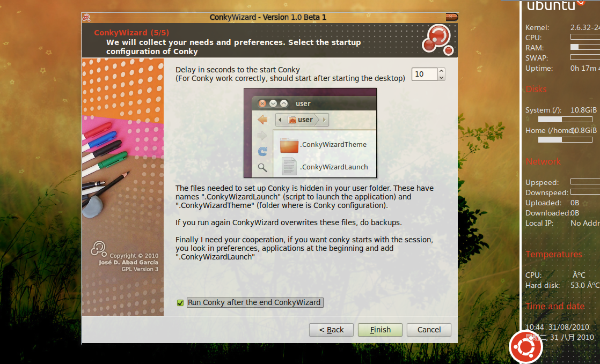Screen dimensions: 600x364
Task: Click the "Local IP:" label in Conky
Action: [x=539, y=224]
